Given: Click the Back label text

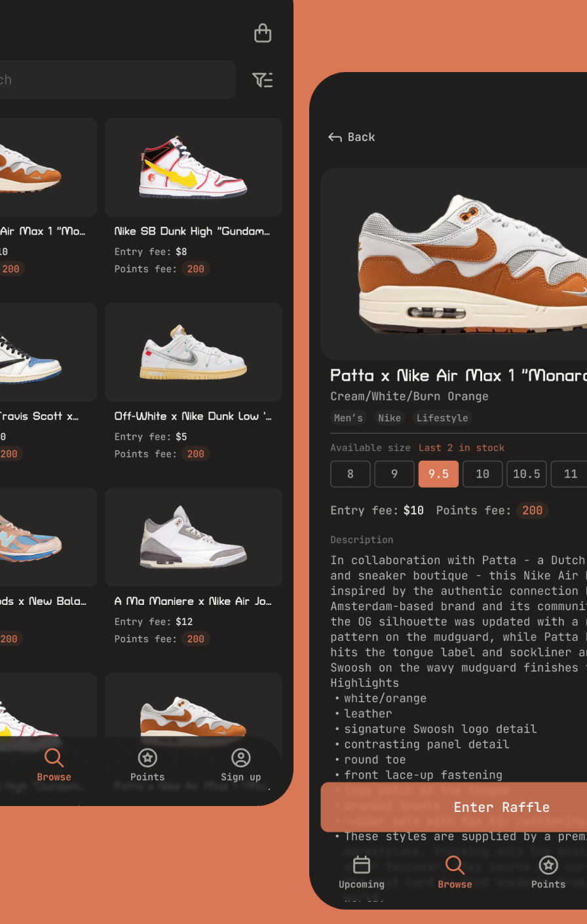Looking at the screenshot, I should tap(361, 137).
